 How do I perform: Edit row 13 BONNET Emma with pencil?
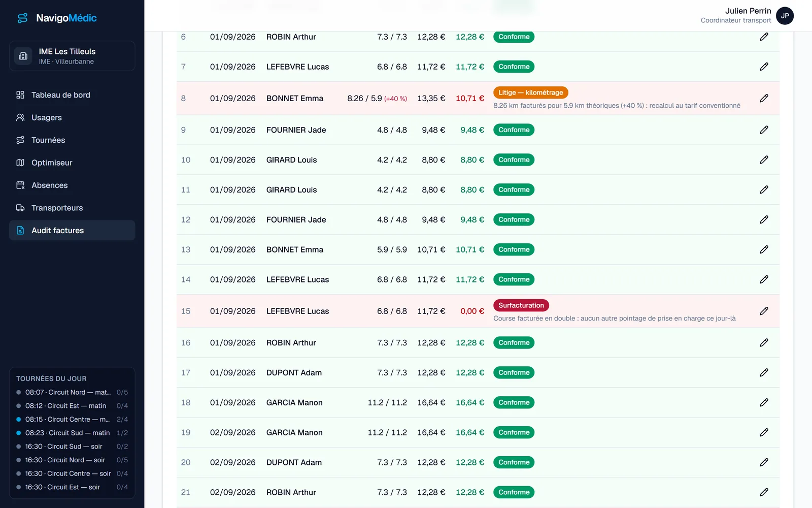click(764, 249)
